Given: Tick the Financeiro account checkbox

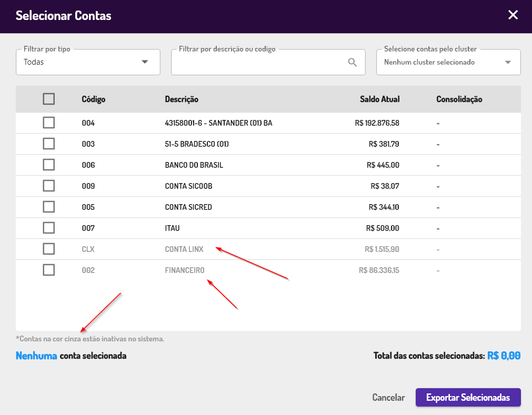Looking at the screenshot, I should tap(49, 270).
